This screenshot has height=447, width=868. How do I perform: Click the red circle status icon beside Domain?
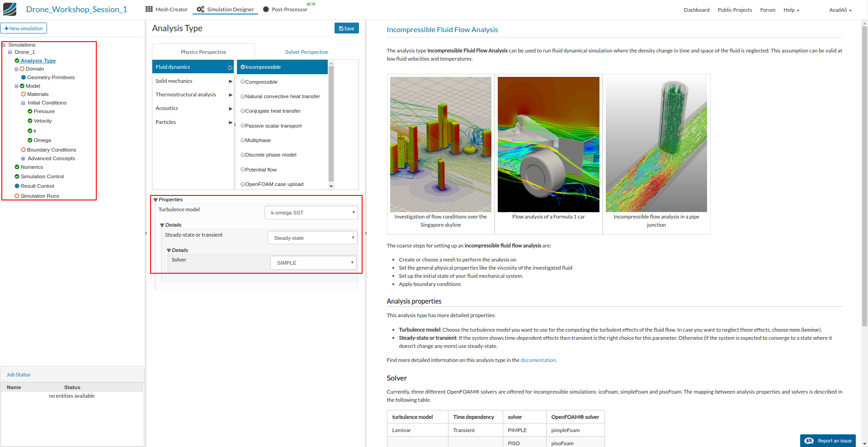point(22,69)
